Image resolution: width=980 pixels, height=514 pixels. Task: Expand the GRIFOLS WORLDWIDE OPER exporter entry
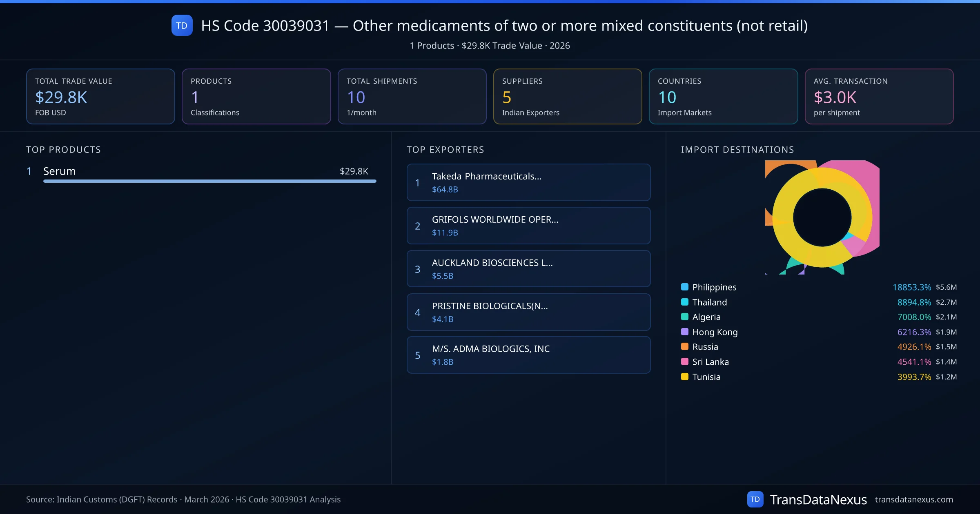click(x=495, y=219)
